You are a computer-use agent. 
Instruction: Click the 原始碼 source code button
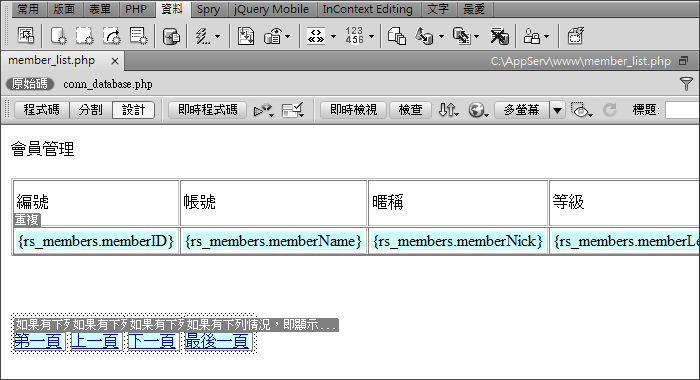(30, 84)
